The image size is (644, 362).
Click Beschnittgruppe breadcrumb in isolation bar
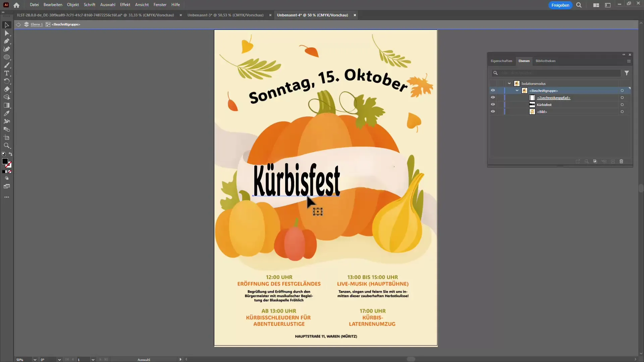tap(66, 24)
